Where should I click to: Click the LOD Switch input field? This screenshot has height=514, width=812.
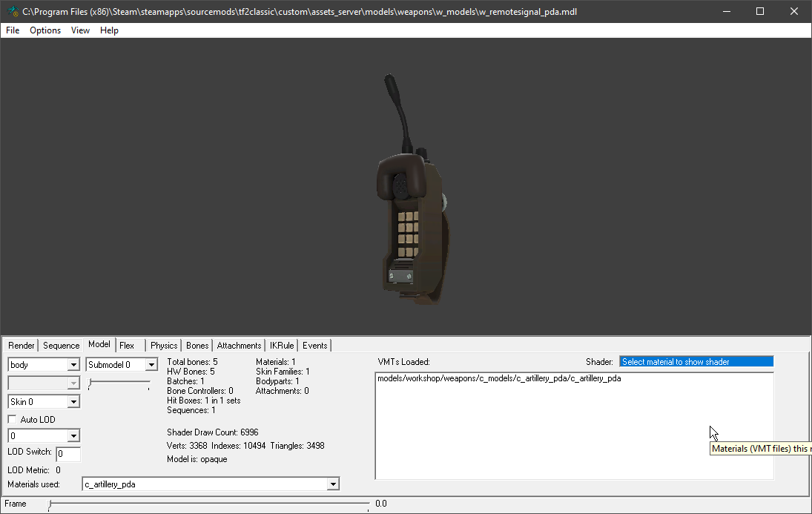68,454
